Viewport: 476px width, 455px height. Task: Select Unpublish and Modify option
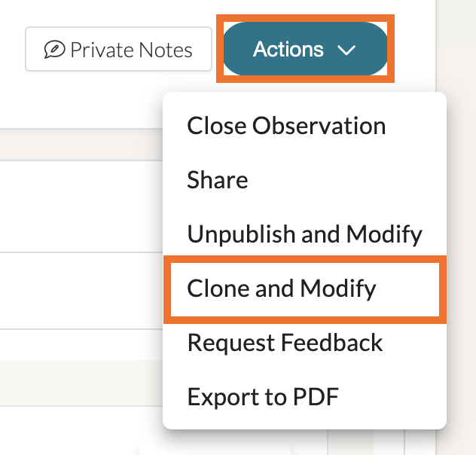pos(304,234)
